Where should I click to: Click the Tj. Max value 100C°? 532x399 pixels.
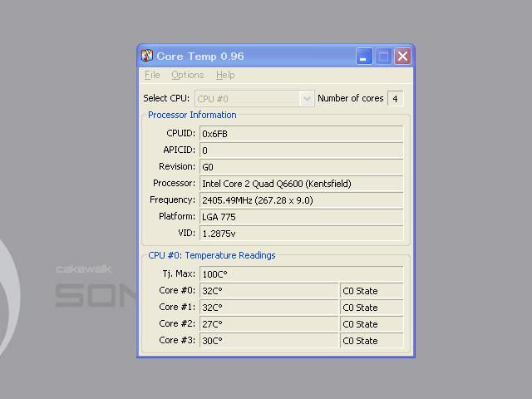pyautogui.click(x=301, y=274)
